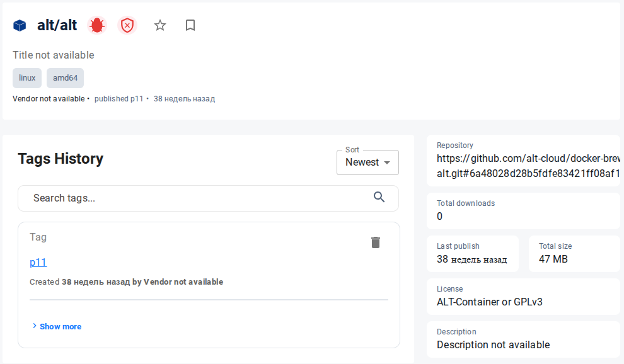The height and width of the screenshot is (364, 624).
Task: Delete the p11 tag using trash icon
Action: point(376,242)
